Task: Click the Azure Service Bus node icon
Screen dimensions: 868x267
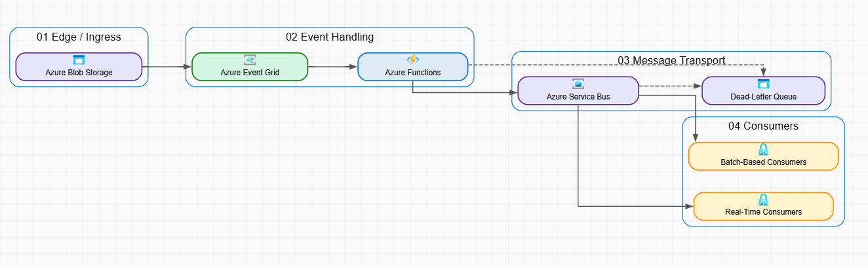Action: [578, 84]
